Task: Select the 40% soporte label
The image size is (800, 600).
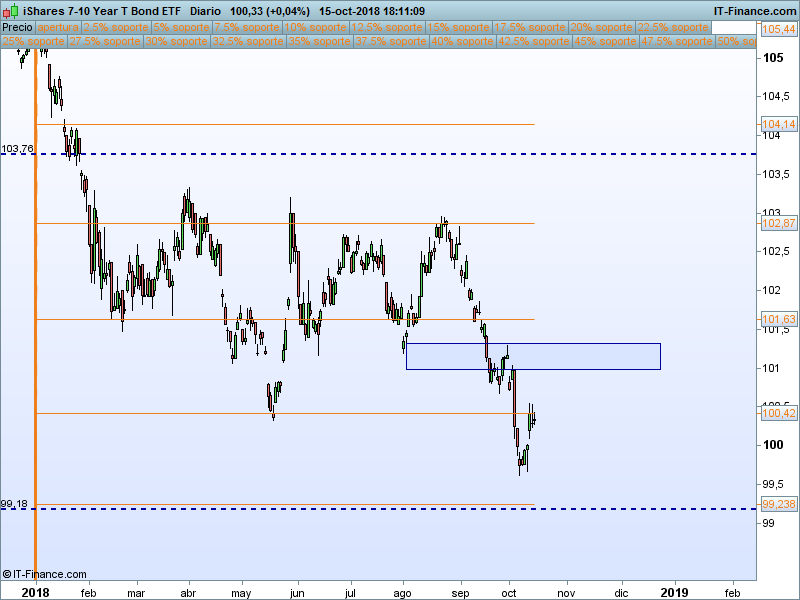Action: point(462,41)
